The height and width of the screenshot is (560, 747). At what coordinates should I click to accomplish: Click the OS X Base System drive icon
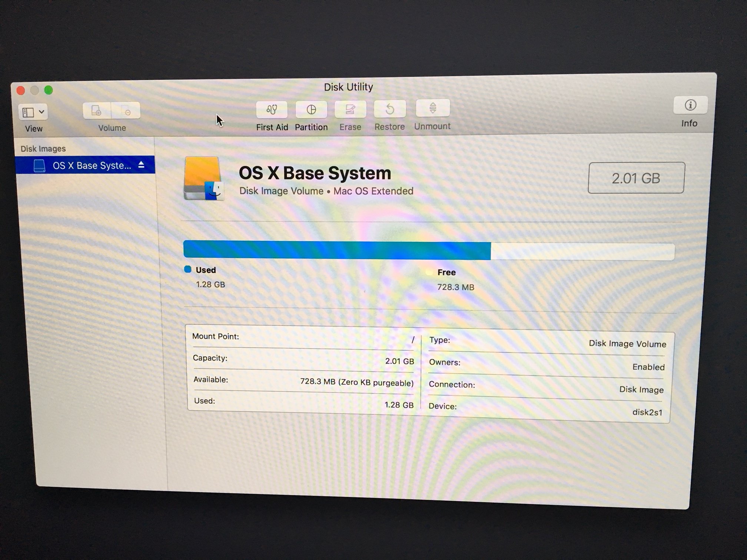click(203, 179)
